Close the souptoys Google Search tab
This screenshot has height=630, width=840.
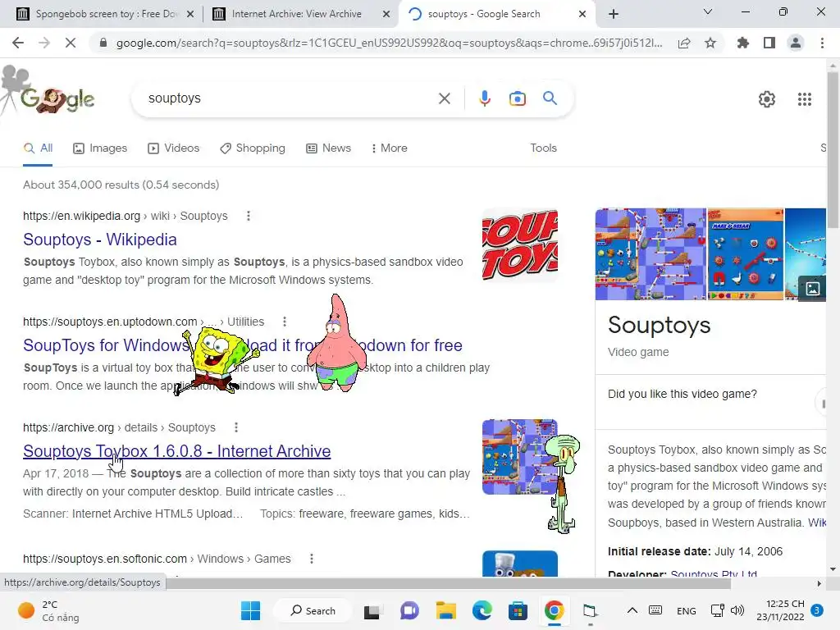(582, 15)
